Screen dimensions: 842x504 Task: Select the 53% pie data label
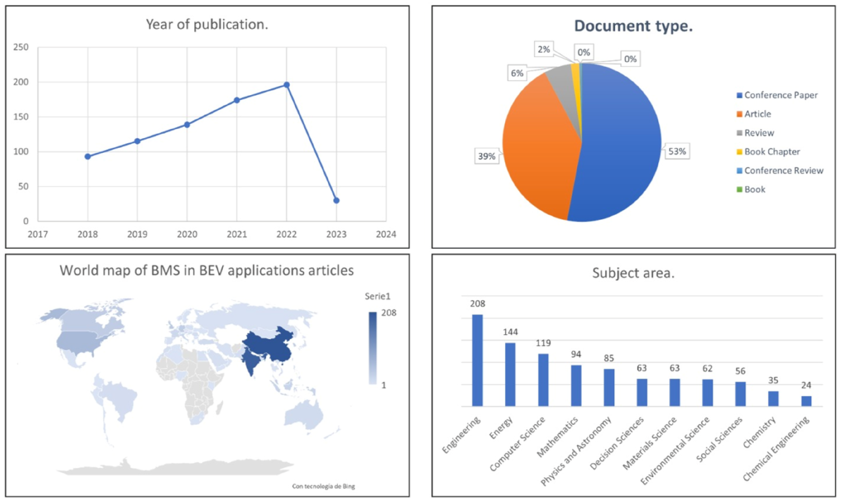pyautogui.click(x=677, y=151)
